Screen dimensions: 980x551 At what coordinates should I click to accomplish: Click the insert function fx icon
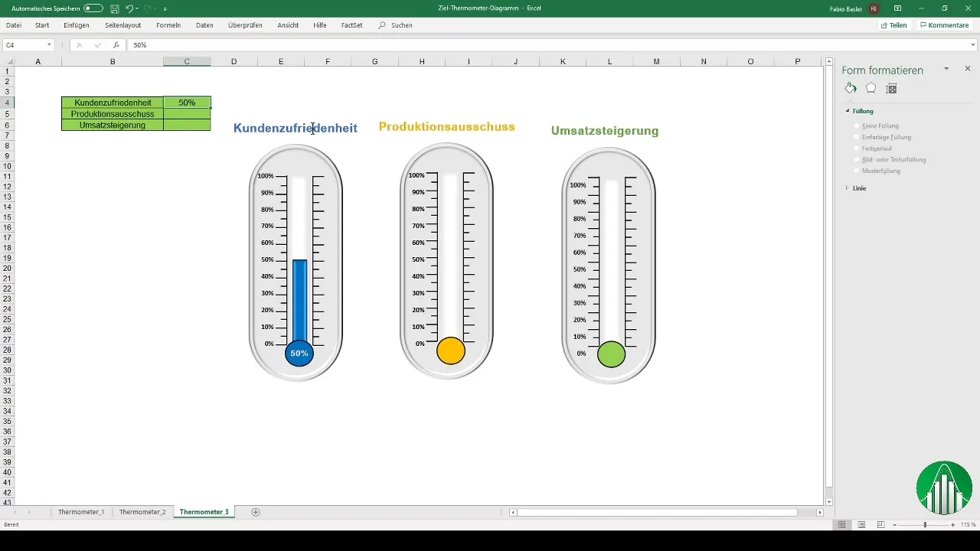[116, 45]
